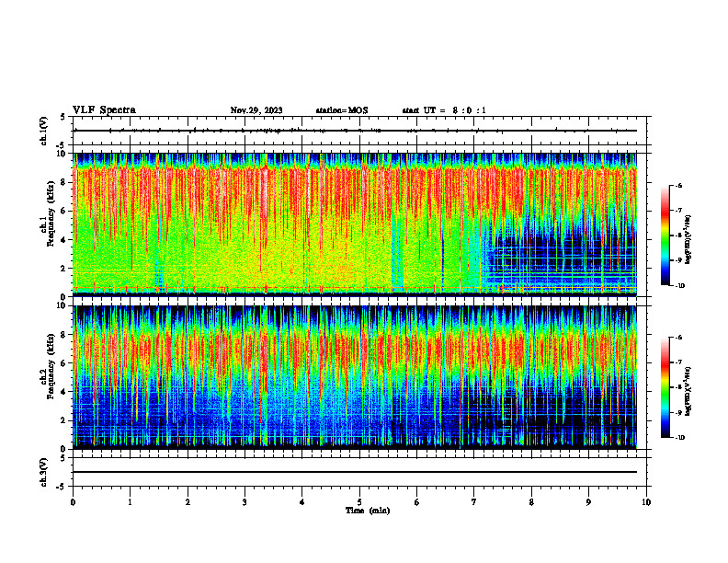The image size is (728, 563).
Task: Click the "-6" label on ch.1 color bar
Action: click(x=678, y=185)
